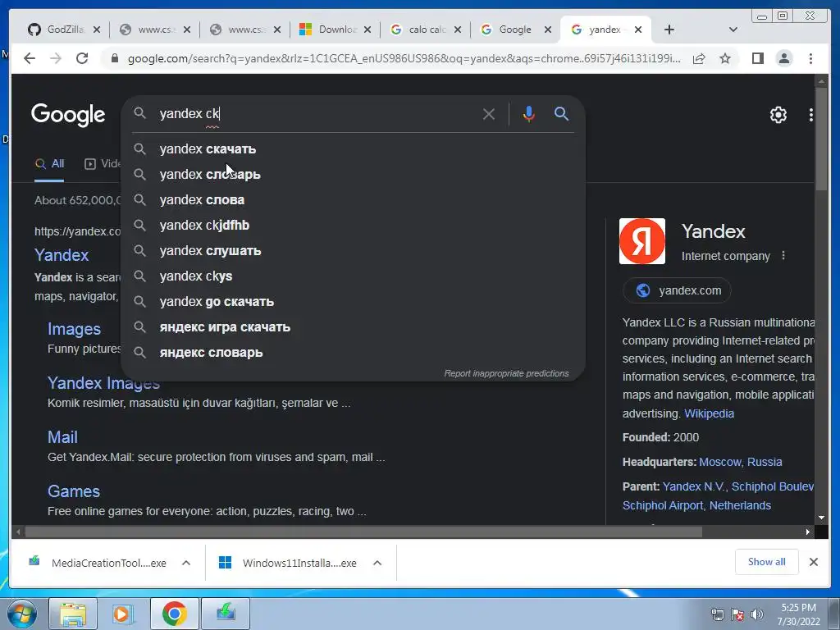
Task: Click the yandex.com website button
Action: [677, 290]
